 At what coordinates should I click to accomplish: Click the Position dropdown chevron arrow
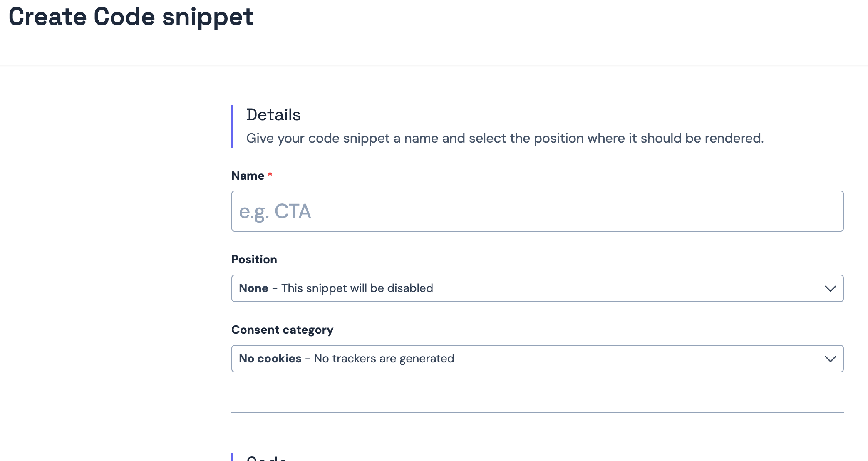point(830,289)
